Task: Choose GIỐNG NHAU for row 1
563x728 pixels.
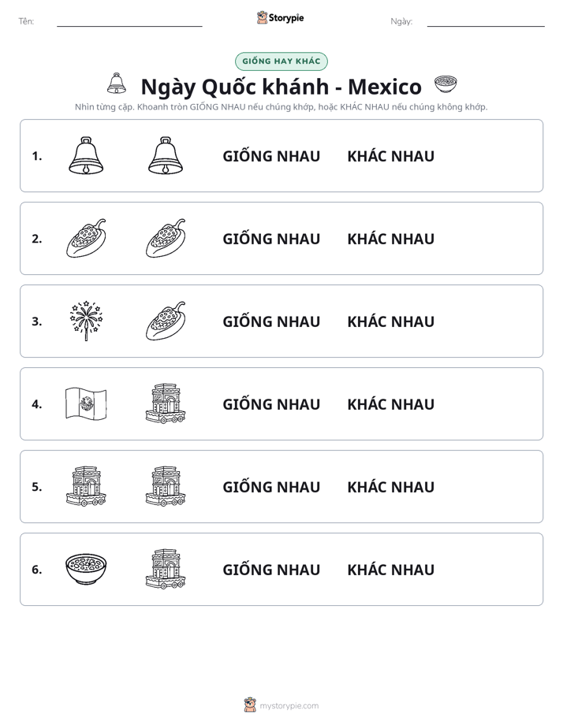Action: (271, 156)
